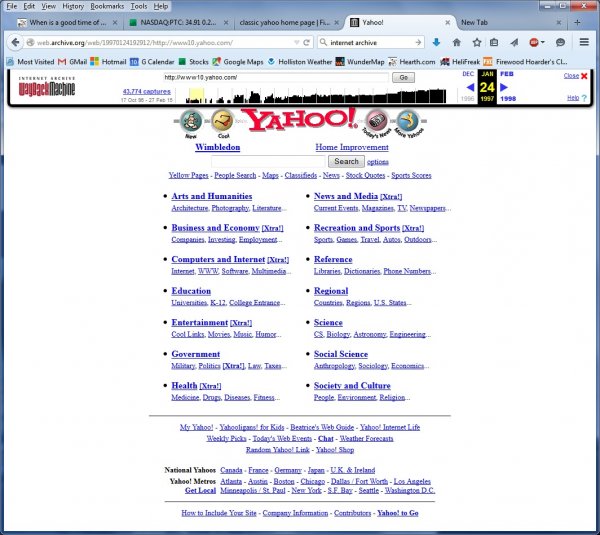Click the Wayback Machine logo
Image resolution: width=600 pixels, height=535 pixels.
coord(47,86)
